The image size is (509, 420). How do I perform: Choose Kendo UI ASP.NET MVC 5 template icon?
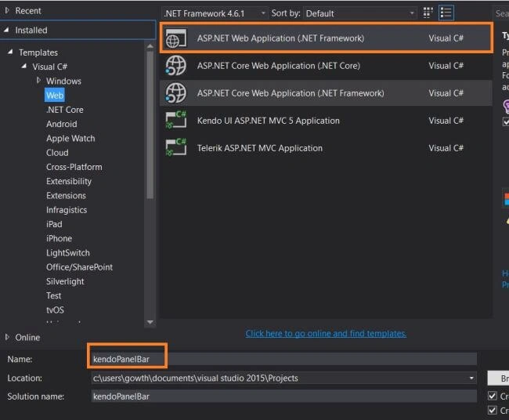click(176, 121)
